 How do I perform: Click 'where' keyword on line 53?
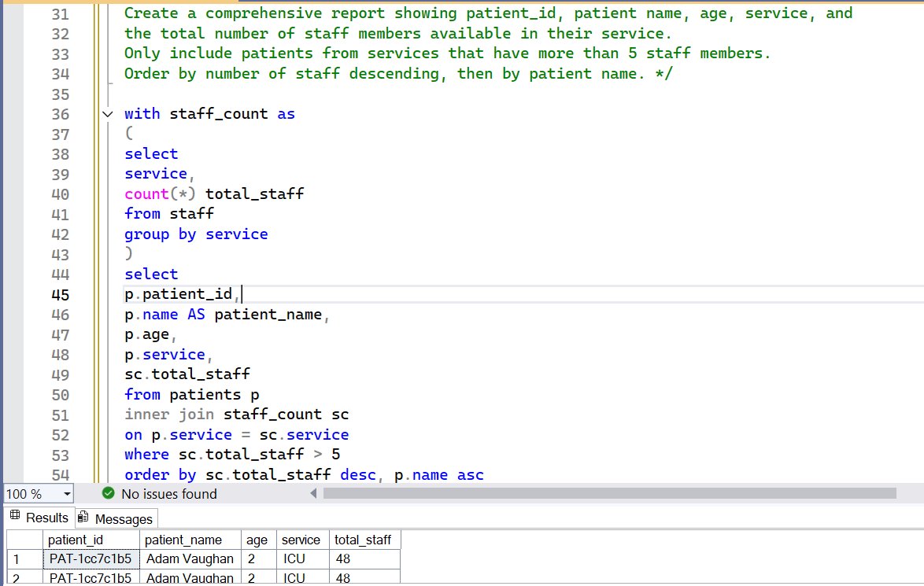(146, 454)
